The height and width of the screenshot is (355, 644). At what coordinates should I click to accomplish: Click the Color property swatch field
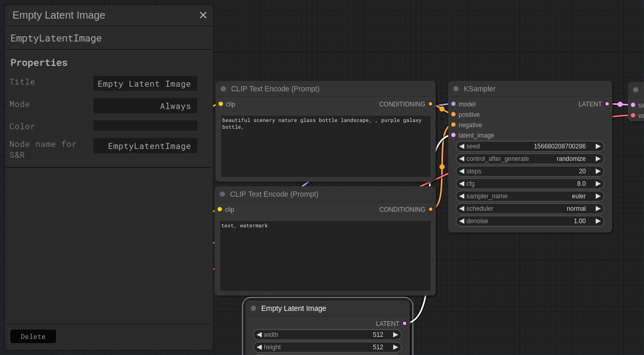click(145, 126)
